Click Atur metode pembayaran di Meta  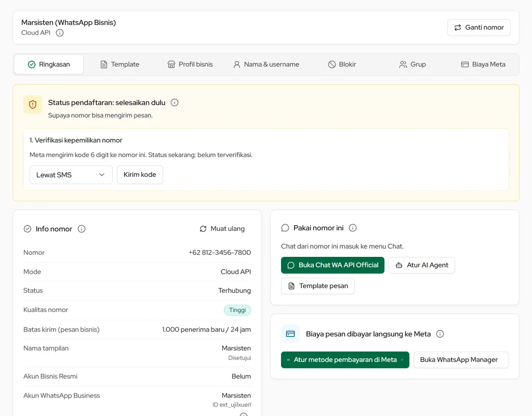(345, 360)
